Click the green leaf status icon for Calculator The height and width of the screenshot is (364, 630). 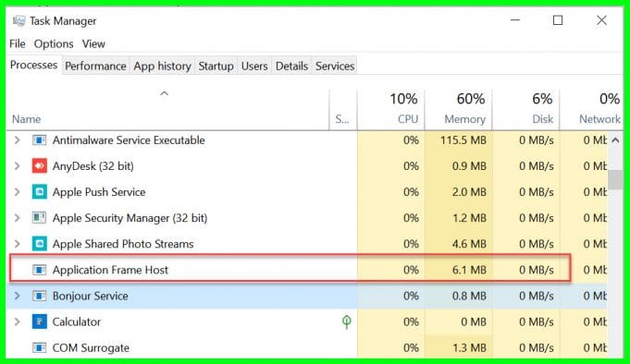tap(346, 322)
